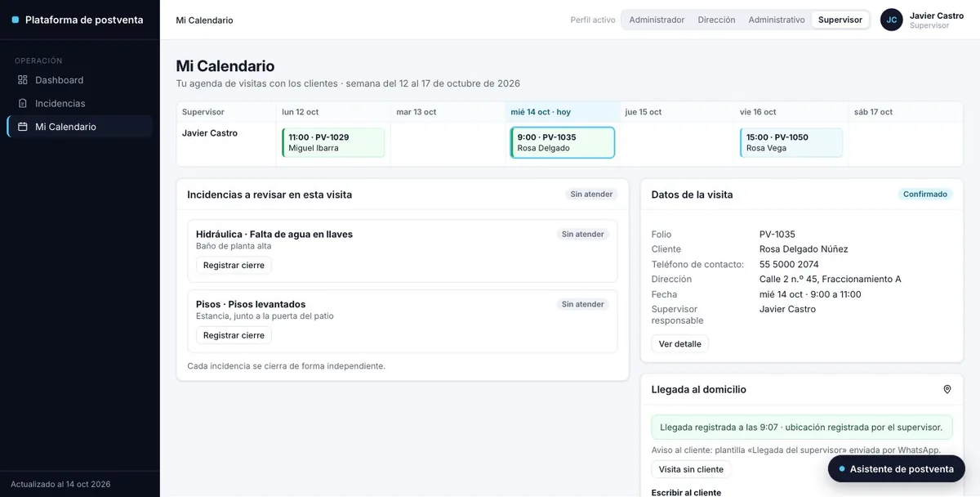Click the Ver detalle button

[680, 344]
